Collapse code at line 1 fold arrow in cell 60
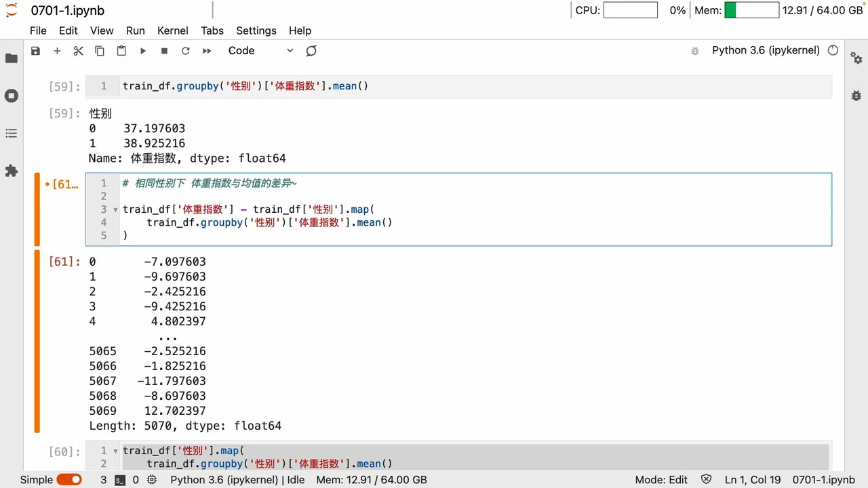868x488 pixels. tap(115, 451)
